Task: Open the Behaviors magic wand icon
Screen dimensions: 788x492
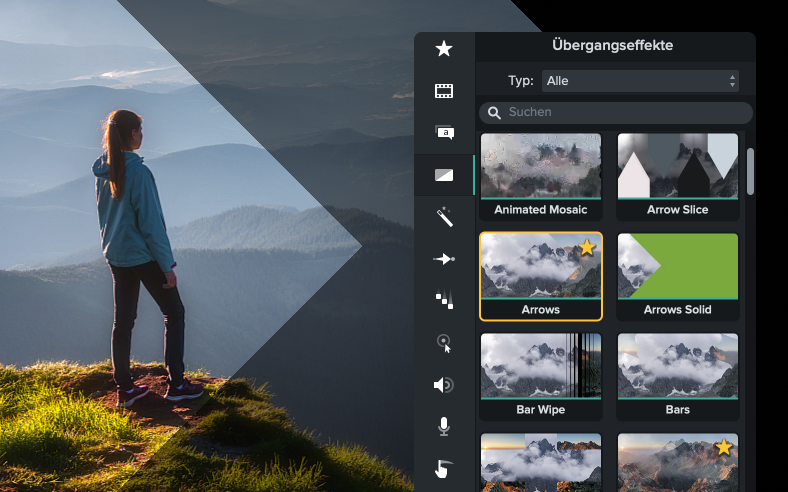Action: (444, 217)
